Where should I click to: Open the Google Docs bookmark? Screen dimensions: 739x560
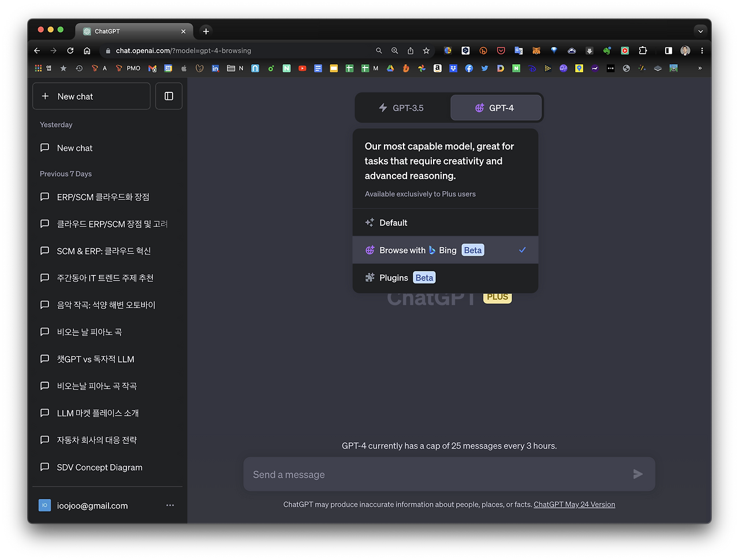(x=318, y=68)
